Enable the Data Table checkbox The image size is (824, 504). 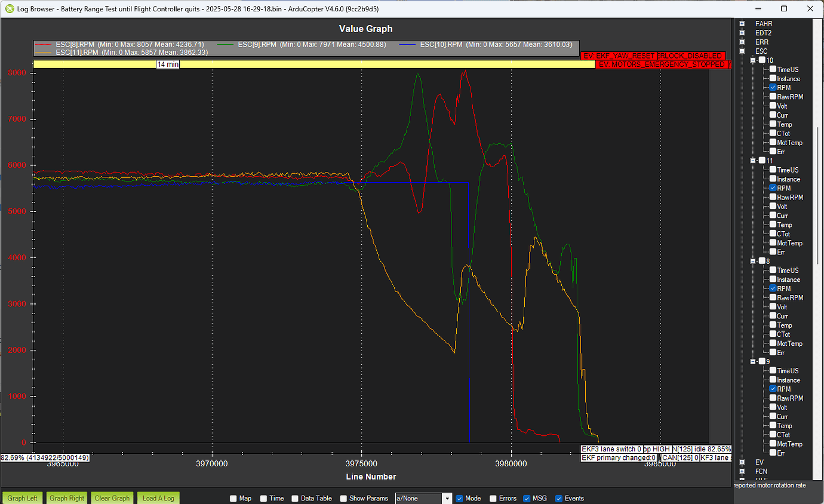(x=294, y=498)
